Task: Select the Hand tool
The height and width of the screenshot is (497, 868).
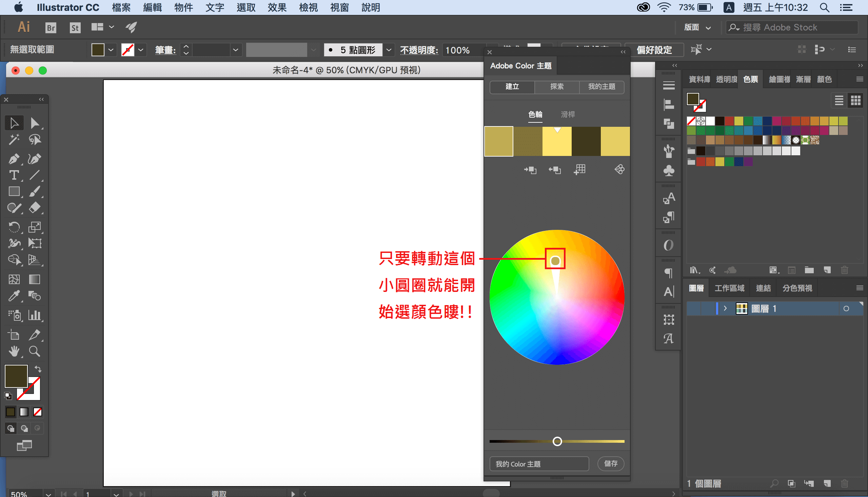Action: click(14, 351)
